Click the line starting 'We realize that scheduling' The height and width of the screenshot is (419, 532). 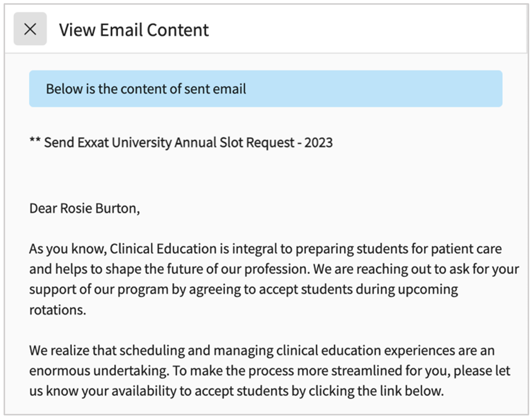coord(262,350)
